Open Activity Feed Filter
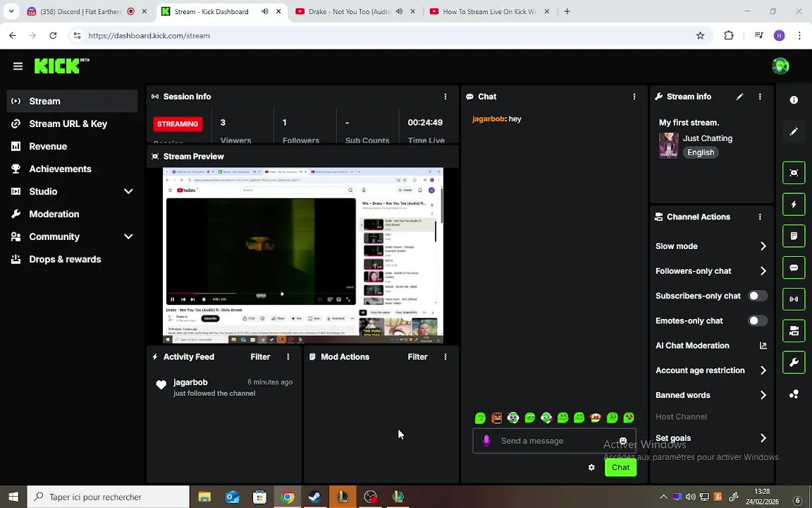Image resolution: width=812 pixels, height=508 pixels. pos(260,356)
